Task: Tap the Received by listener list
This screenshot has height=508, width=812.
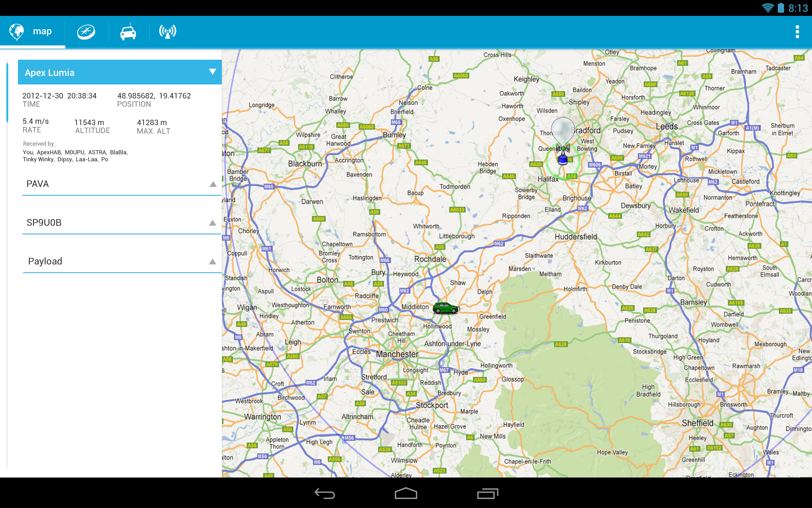Action: (x=75, y=156)
